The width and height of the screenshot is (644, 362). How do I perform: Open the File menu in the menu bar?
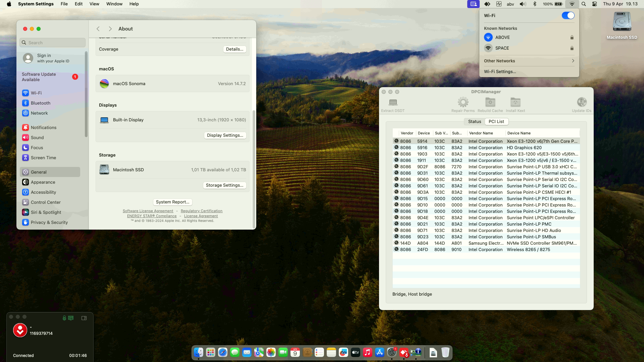pyautogui.click(x=64, y=4)
